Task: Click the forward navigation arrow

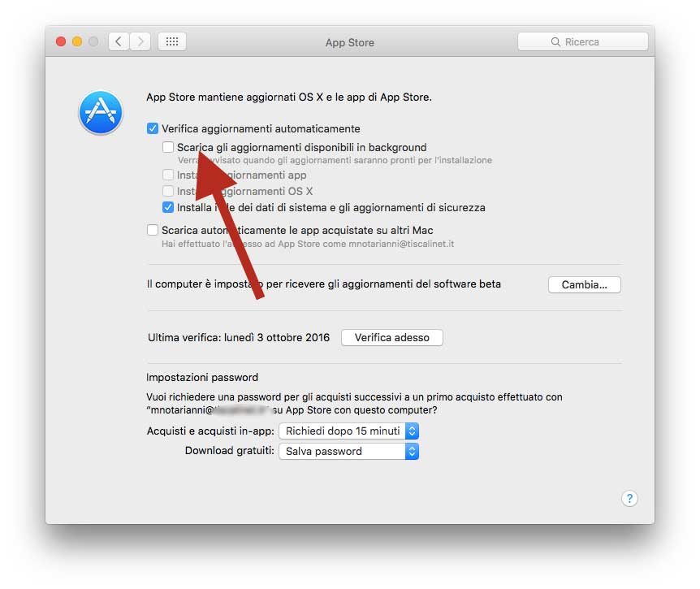Action: [x=140, y=41]
